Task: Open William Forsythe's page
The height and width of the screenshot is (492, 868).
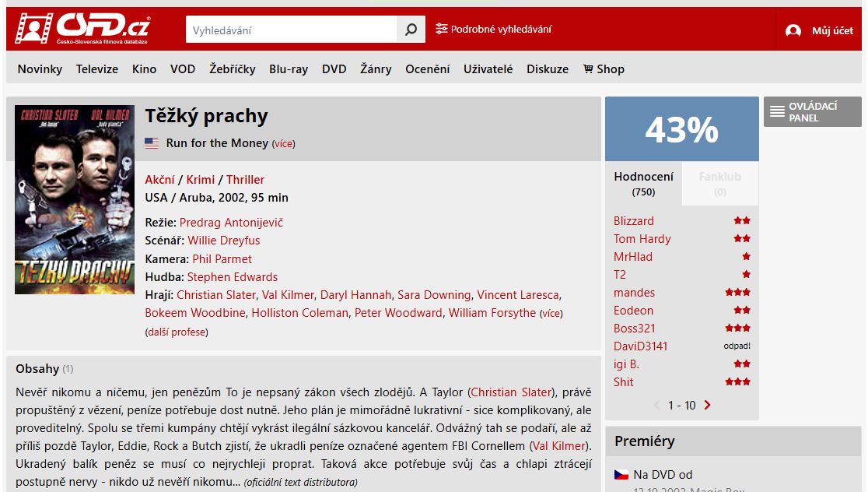Action: (x=492, y=312)
